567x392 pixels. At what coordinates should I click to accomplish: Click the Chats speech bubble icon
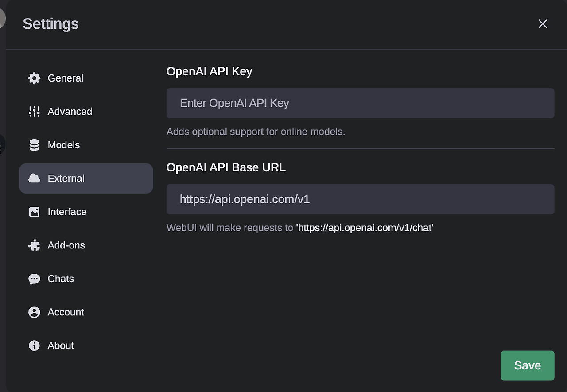pos(34,279)
